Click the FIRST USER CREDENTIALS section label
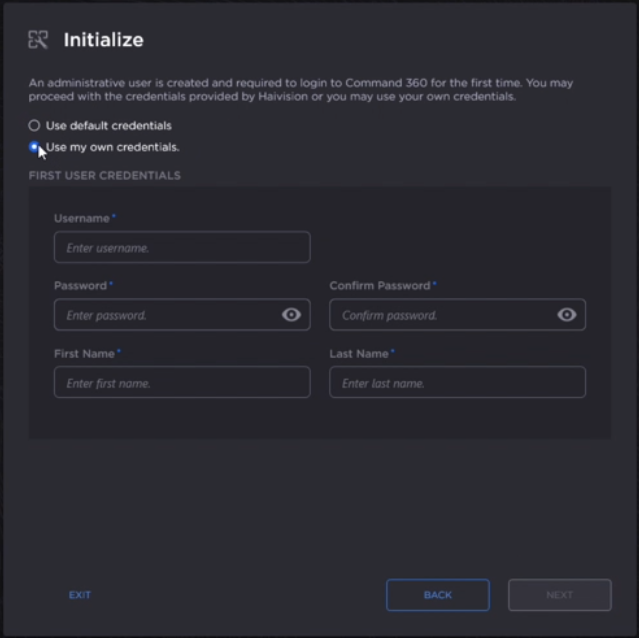 105,176
